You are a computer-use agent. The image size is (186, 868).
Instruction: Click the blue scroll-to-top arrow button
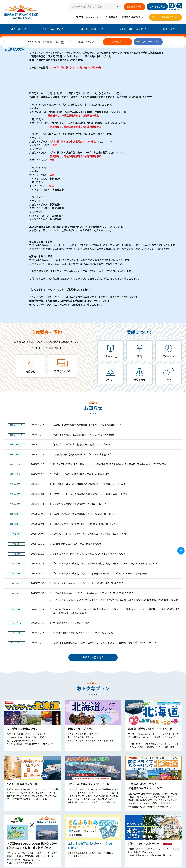(x=181, y=551)
